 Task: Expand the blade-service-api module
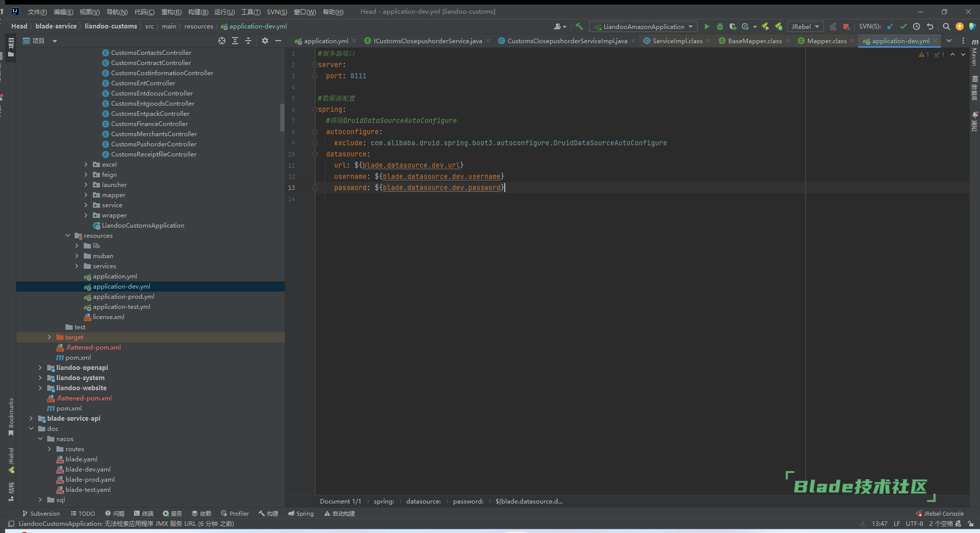coord(31,419)
